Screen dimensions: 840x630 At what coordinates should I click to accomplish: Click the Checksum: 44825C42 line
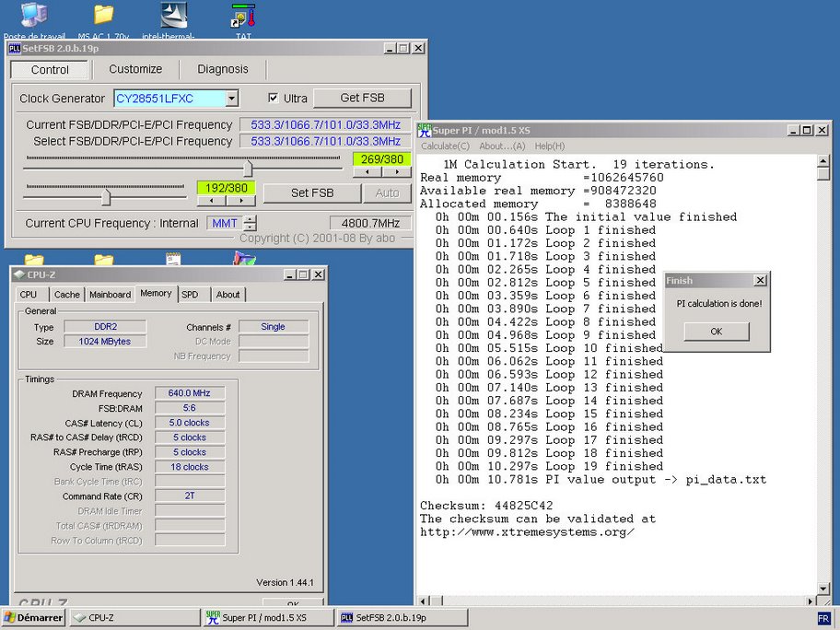click(486, 506)
